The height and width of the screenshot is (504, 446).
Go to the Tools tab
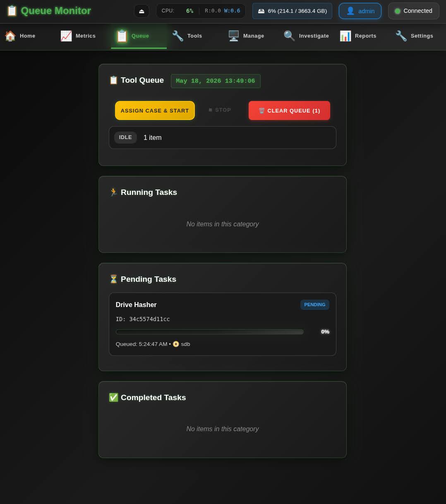(x=194, y=36)
